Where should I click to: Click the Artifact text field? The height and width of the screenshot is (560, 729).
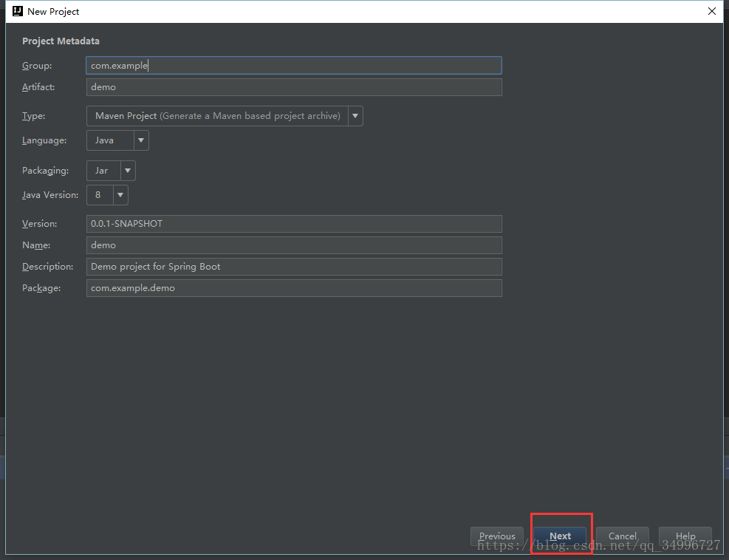[x=294, y=87]
